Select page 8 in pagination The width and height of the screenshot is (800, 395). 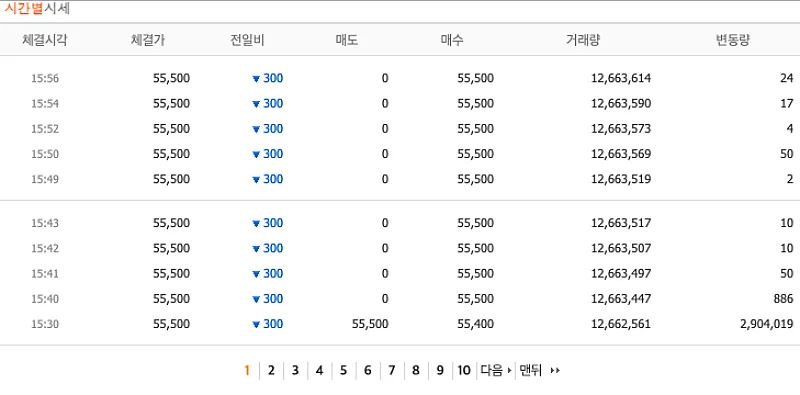click(x=416, y=371)
